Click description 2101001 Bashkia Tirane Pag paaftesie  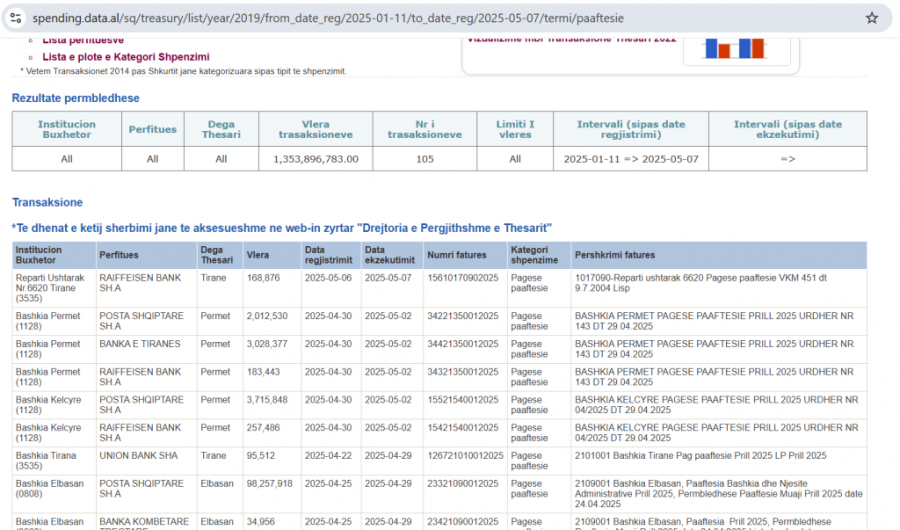click(x=701, y=456)
